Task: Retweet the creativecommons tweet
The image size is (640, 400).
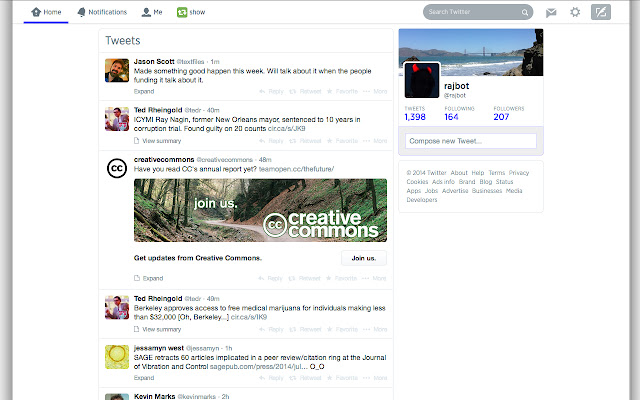Action: point(304,278)
